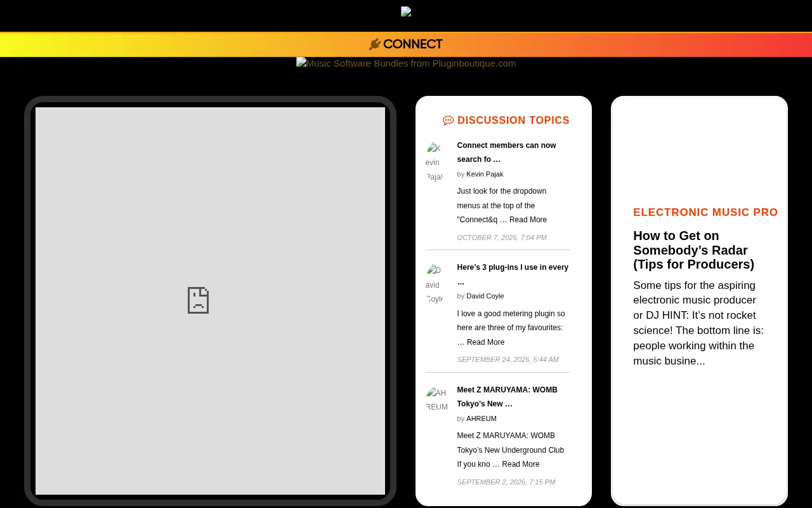Open the Music Software Bundles banner link
This screenshot has width=812, height=508.
pyautogui.click(x=406, y=63)
